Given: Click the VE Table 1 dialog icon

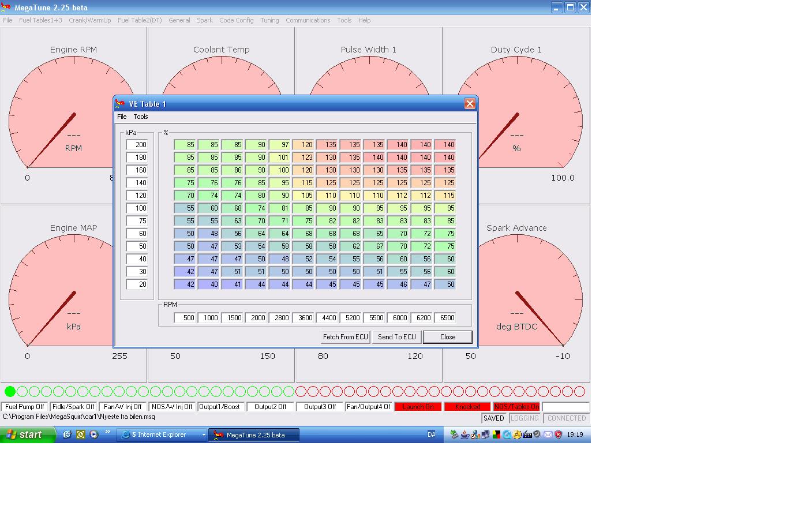Looking at the screenshot, I should [x=120, y=104].
